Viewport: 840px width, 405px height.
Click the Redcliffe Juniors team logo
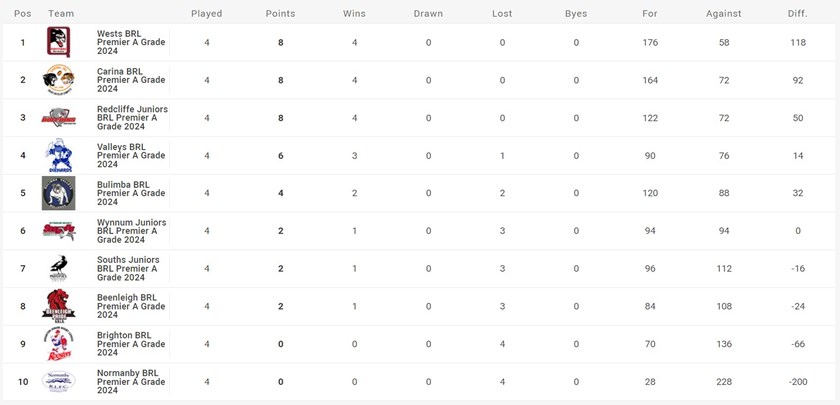click(x=58, y=118)
